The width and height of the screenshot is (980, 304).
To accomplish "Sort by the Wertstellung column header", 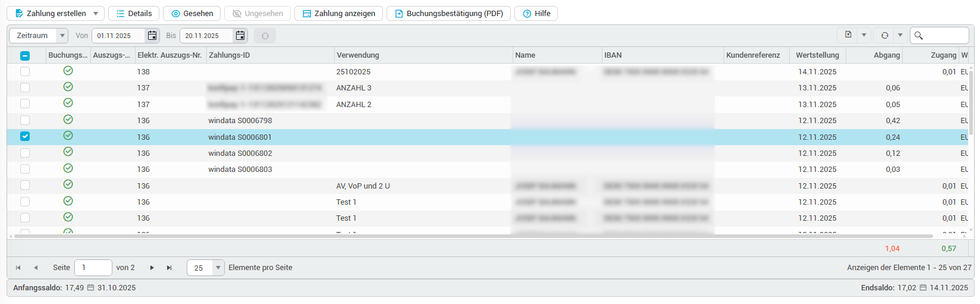I will tap(817, 55).
